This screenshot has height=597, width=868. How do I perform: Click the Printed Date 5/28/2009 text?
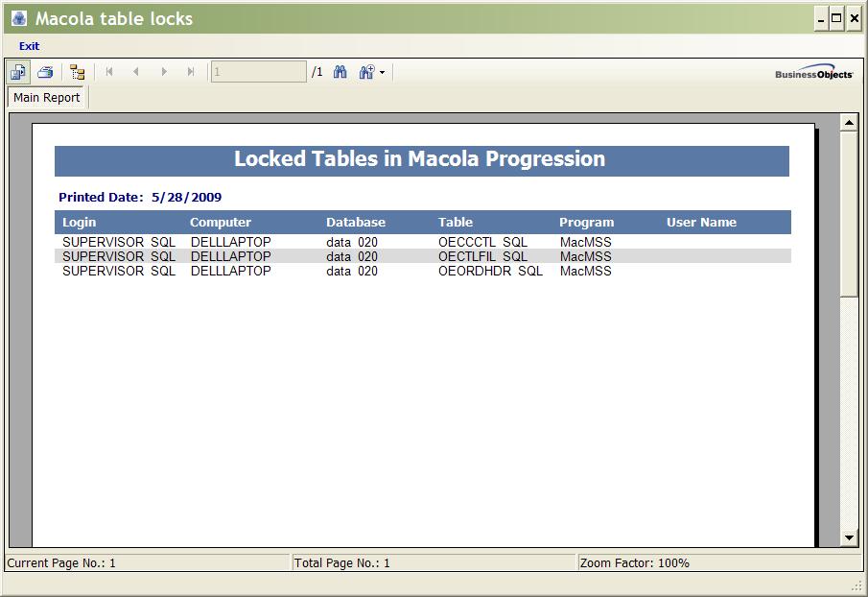tap(140, 197)
